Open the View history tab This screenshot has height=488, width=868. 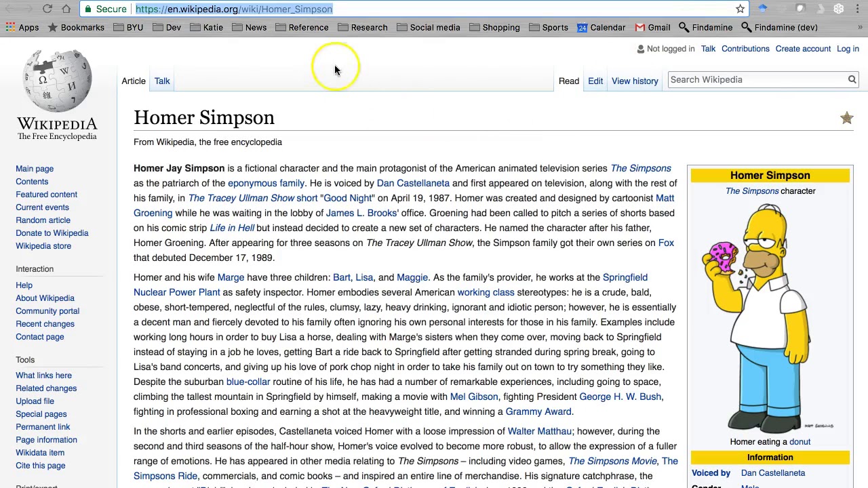(635, 81)
